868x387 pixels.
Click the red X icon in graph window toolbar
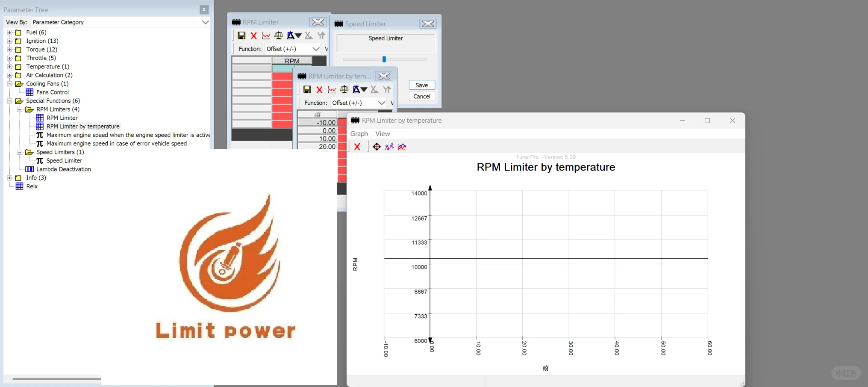click(x=357, y=147)
